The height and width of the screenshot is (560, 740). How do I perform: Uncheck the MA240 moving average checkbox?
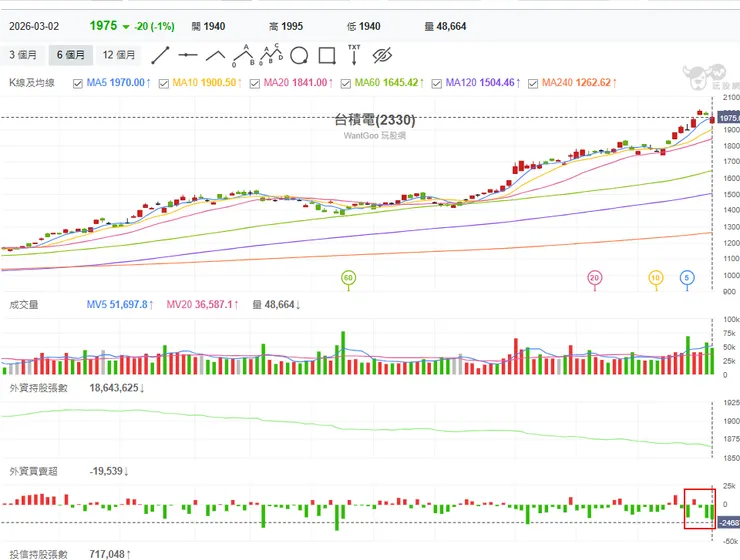(x=533, y=84)
